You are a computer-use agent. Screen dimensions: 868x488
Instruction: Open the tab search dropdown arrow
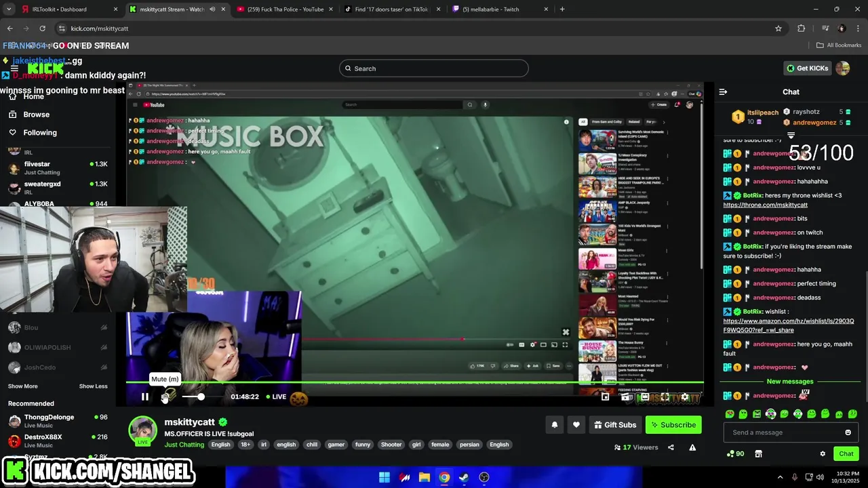pos(9,9)
